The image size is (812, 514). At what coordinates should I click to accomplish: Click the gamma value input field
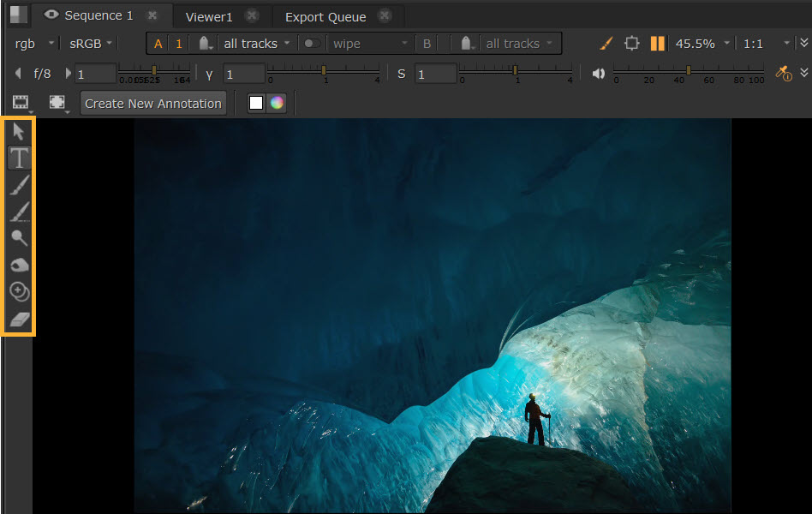point(243,75)
